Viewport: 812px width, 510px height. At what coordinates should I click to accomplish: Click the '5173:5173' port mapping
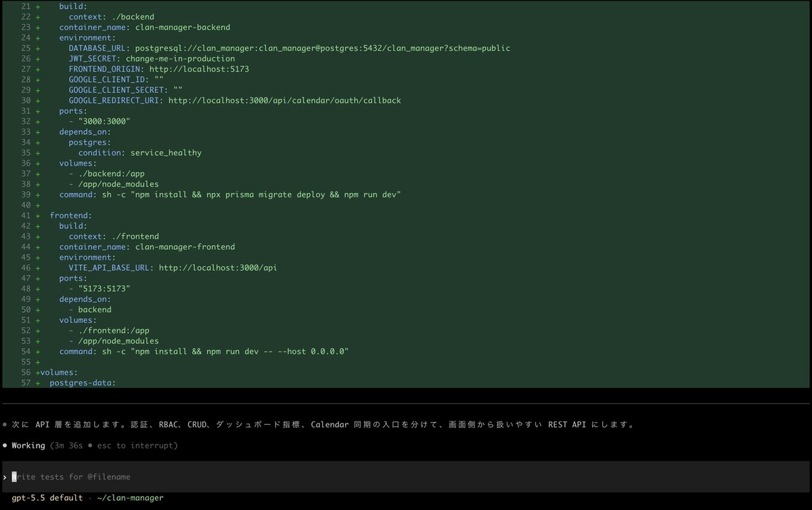104,289
